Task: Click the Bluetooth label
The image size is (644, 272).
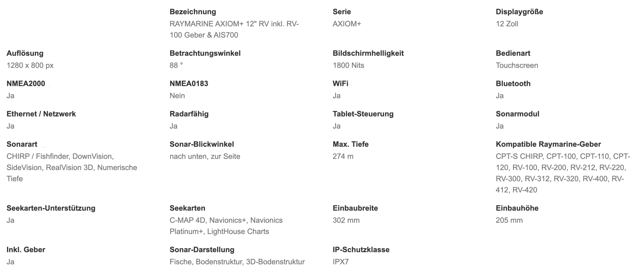Action: 513,84
